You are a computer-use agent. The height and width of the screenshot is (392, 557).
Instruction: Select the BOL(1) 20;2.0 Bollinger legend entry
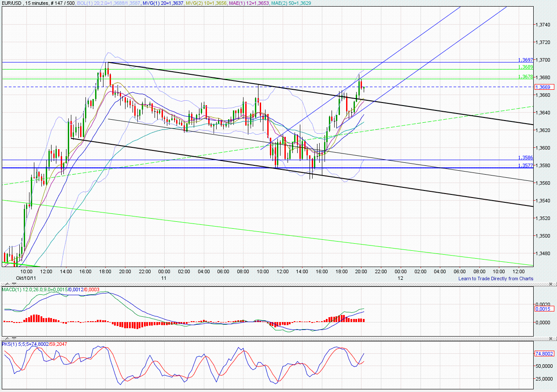coord(108,3)
